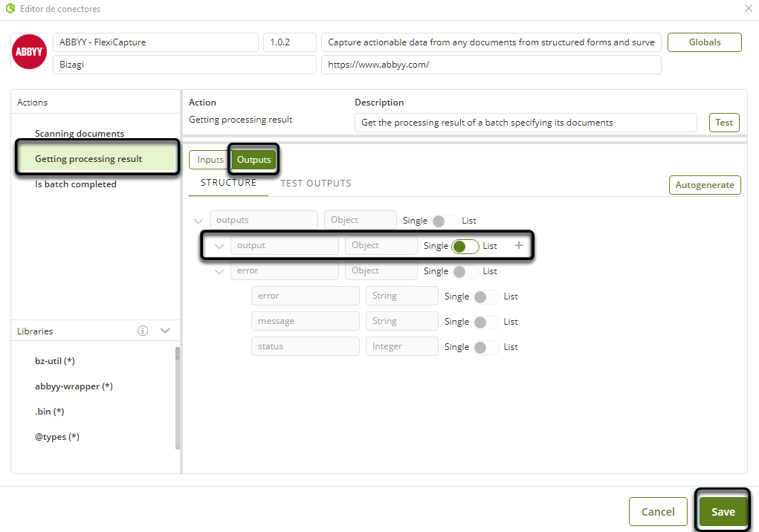Click the author field Bizagi
The height and width of the screenshot is (532, 759).
pyautogui.click(x=184, y=65)
